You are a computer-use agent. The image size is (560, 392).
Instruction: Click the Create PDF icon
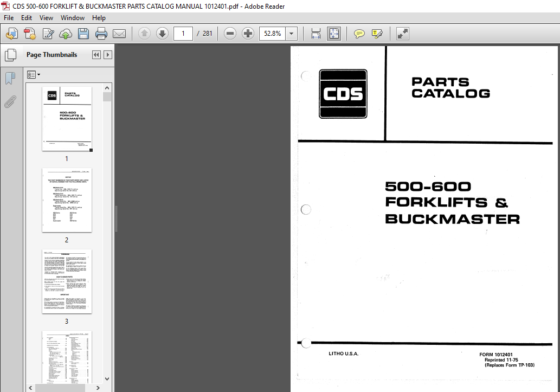(30, 34)
